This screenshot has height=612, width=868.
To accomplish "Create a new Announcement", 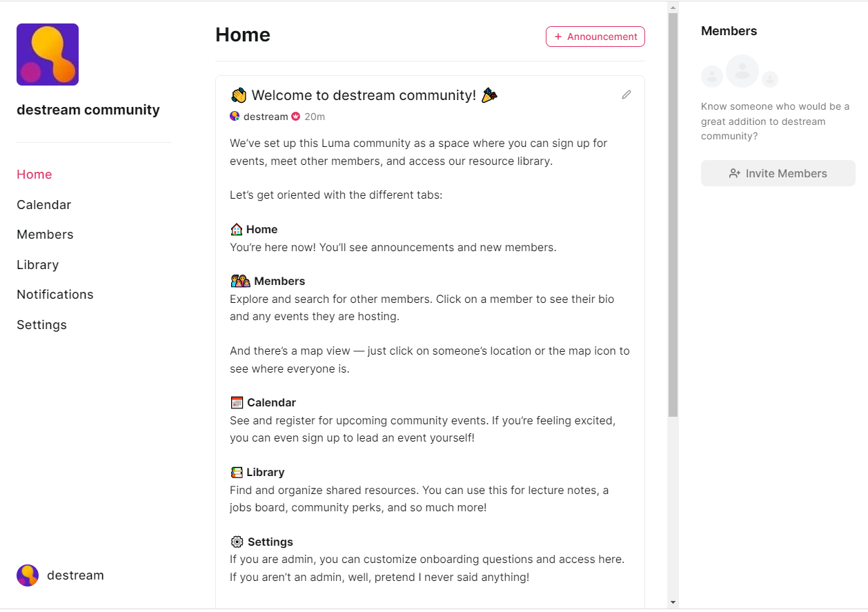I will (x=595, y=37).
